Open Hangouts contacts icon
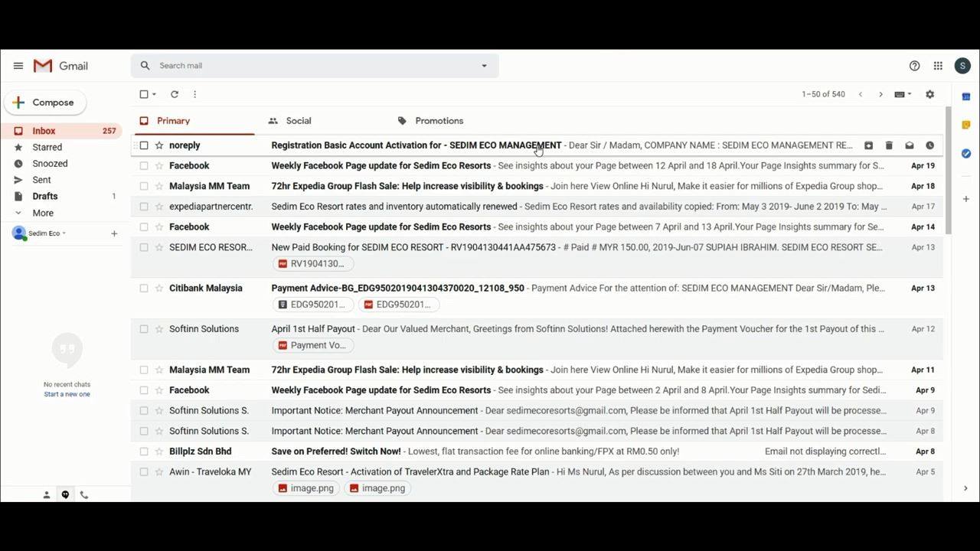The width and height of the screenshot is (980, 551). pyautogui.click(x=47, y=495)
